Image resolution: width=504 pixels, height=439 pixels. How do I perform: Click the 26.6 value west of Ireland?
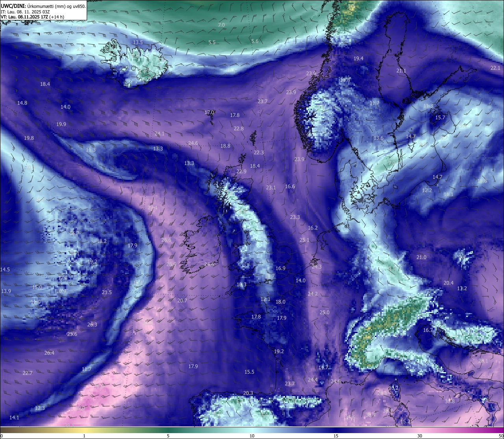pos(166,240)
